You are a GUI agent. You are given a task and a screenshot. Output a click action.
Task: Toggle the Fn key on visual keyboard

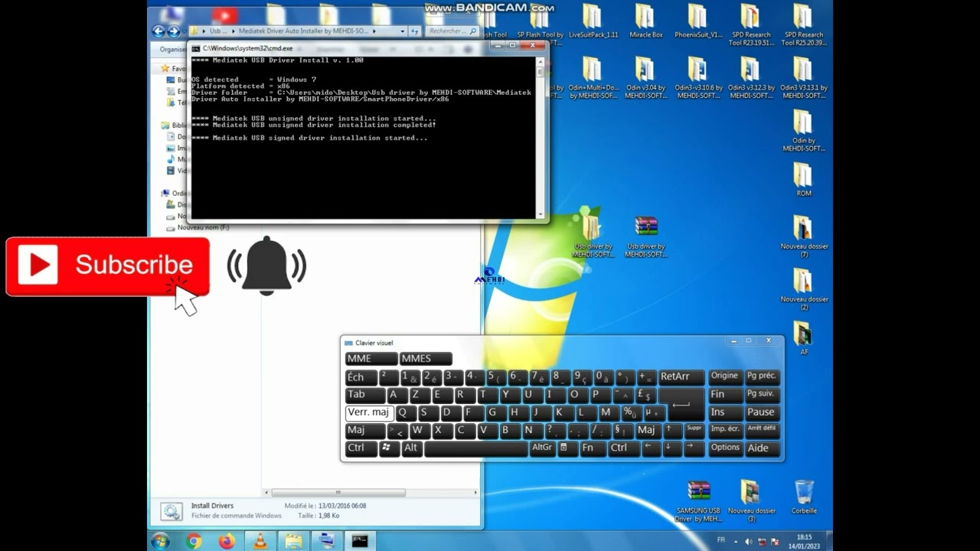click(593, 448)
